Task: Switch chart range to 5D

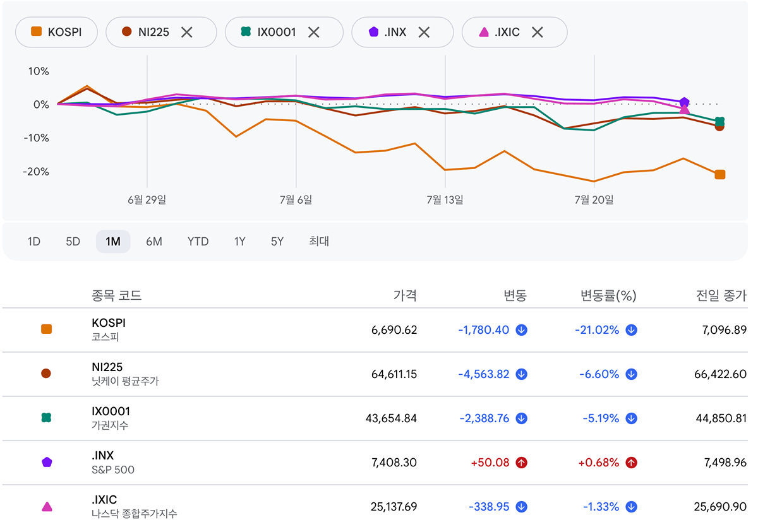Action: pos(73,242)
